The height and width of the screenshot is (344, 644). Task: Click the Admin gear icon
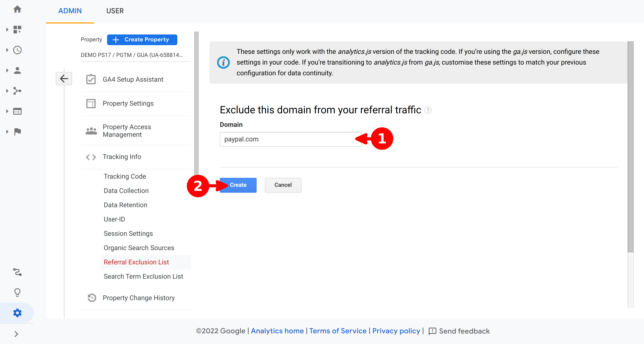pos(17,313)
